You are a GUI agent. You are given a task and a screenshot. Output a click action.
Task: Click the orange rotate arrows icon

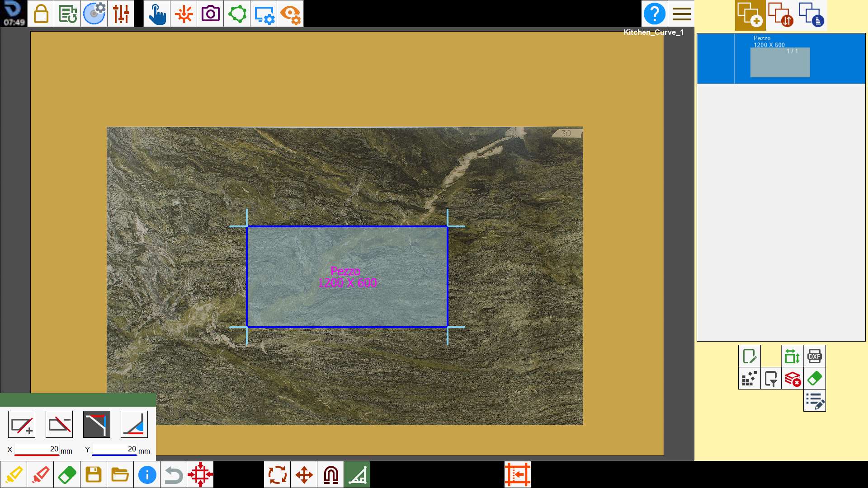click(x=277, y=474)
